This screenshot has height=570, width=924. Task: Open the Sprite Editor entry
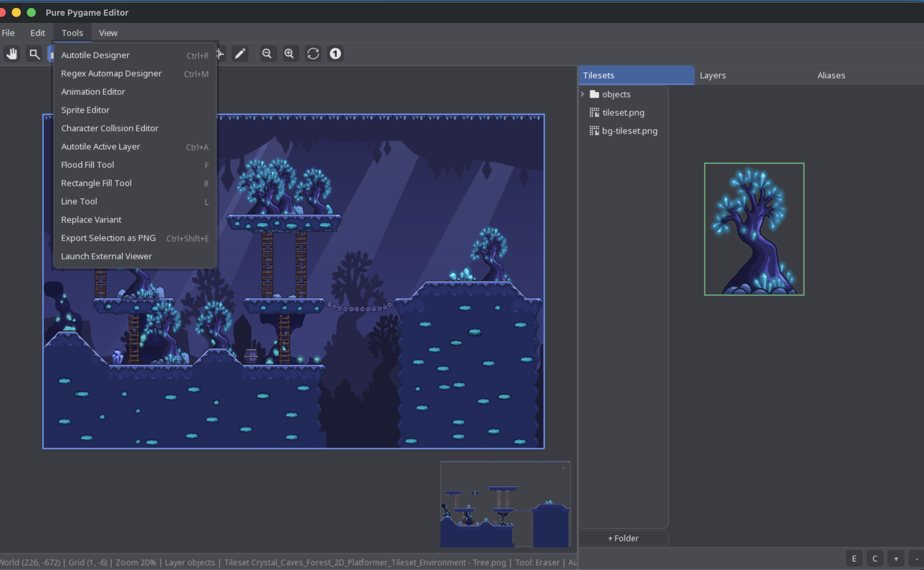pyautogui.click(x=135, y=110)
